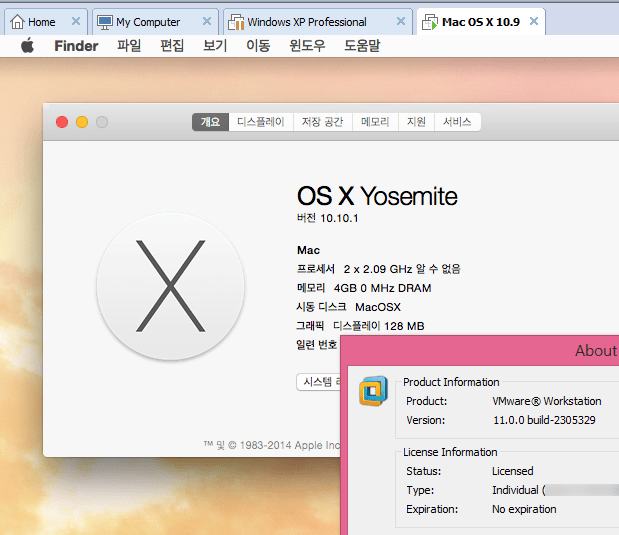Switch to the 메모리 tab
The width and height of the screenshot is (619, 535).
[x=375, y=122]
